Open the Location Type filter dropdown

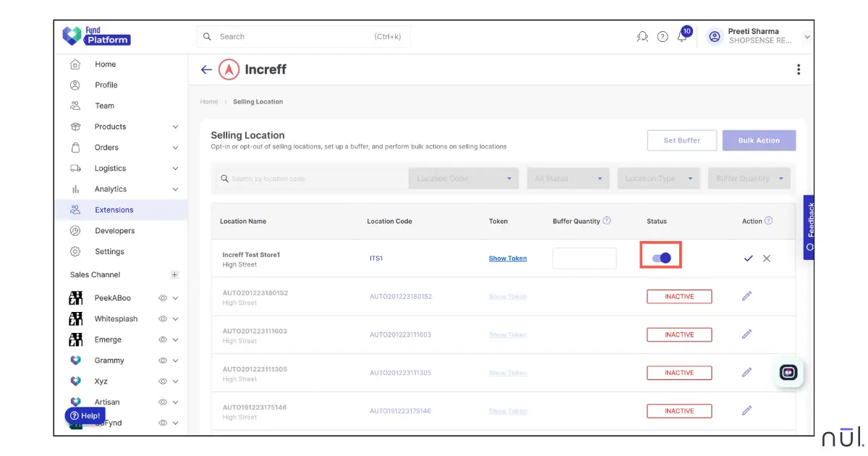(659, 179)
